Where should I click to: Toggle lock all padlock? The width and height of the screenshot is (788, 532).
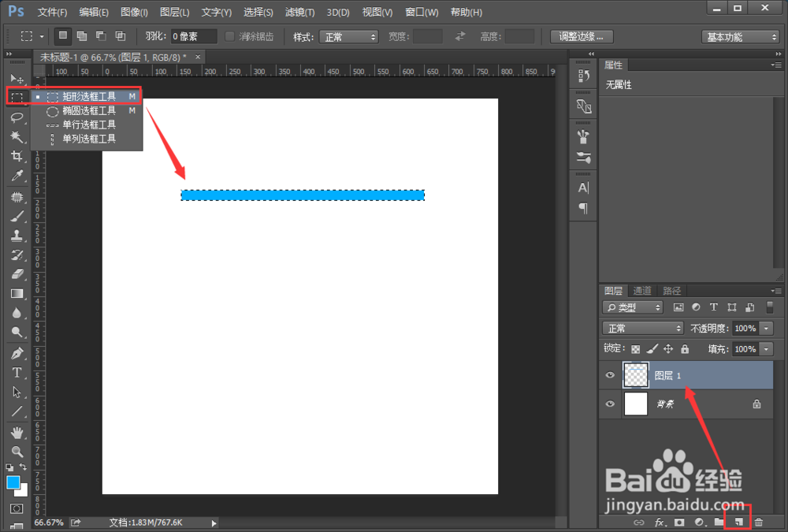point(685,349)
